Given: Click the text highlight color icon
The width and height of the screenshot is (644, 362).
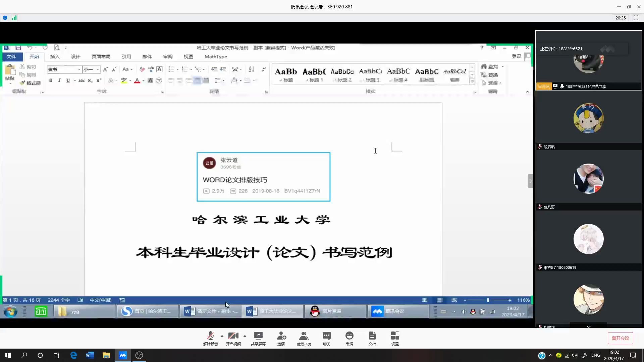Looking at the screenshot, I should [x=124, y=80].
